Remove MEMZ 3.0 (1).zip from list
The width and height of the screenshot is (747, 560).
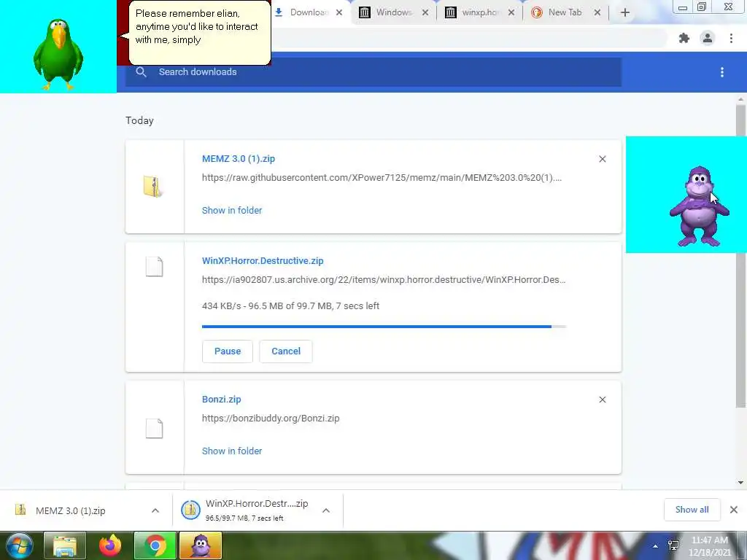click(x=602, y=159)
